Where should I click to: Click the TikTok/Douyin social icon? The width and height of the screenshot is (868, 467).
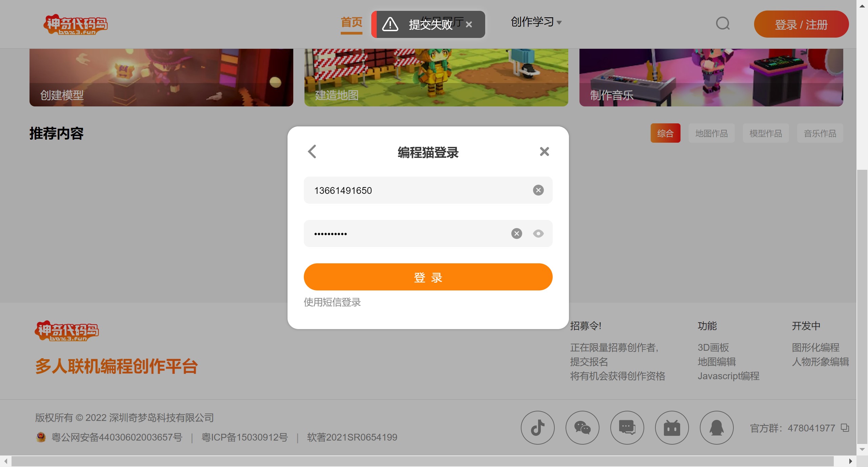537,428
